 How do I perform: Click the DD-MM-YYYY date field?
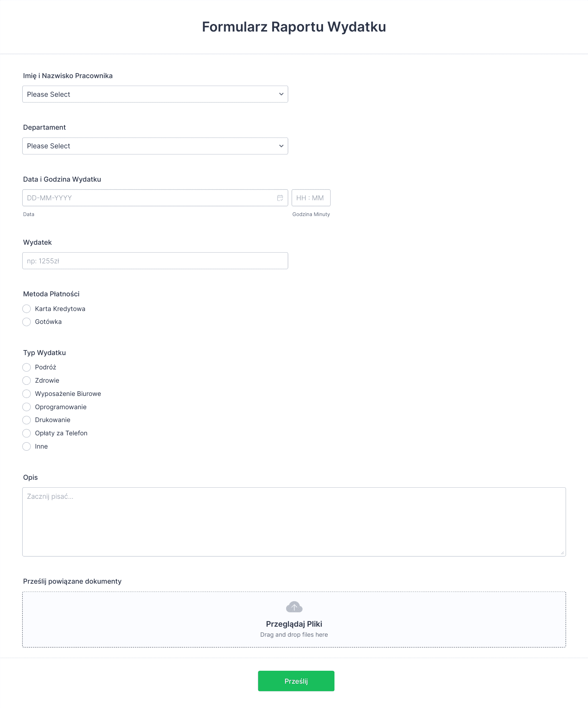coord(155,198)
